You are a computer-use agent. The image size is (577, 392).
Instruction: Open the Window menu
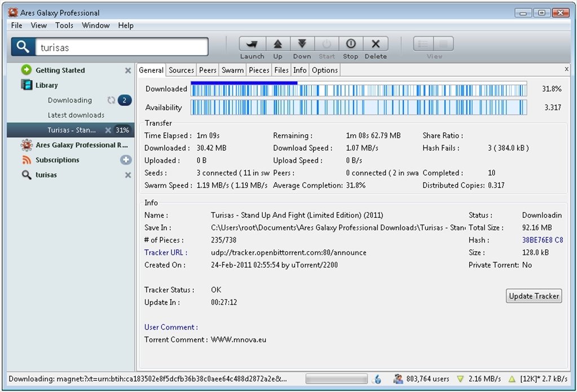point(96,25)
